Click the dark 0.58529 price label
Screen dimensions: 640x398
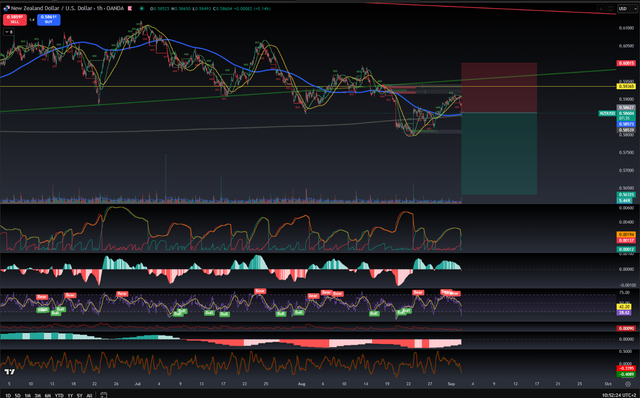click(x=626, y=130)
